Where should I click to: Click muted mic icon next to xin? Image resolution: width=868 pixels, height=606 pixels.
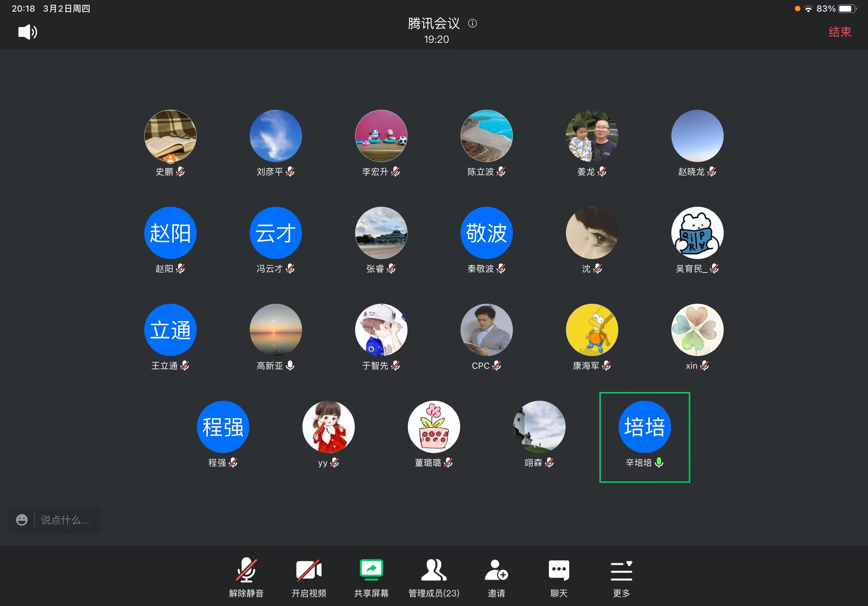(704, 366)
